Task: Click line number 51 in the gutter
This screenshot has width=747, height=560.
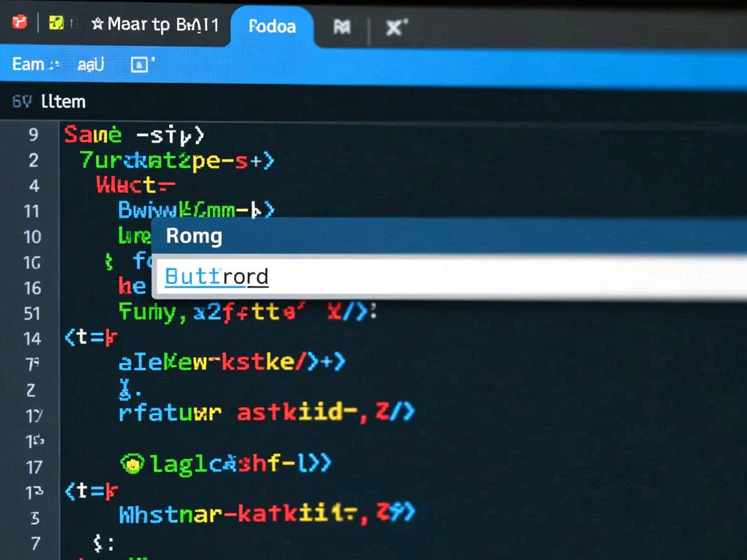Action: tap(32, 314)
